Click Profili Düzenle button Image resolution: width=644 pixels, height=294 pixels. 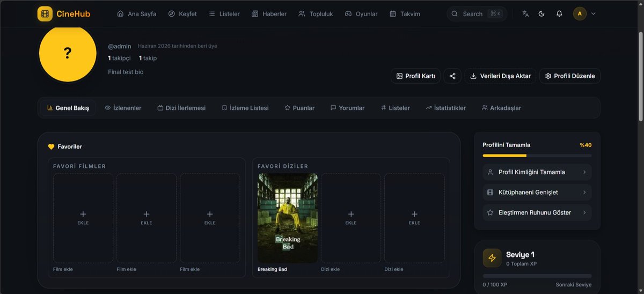[570, 76]
